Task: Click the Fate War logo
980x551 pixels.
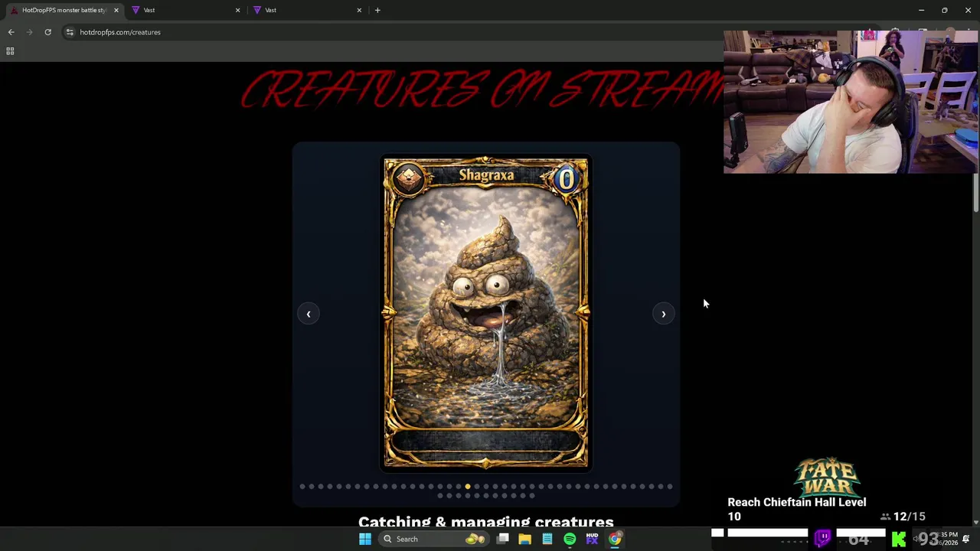Action: coord(827,476)
